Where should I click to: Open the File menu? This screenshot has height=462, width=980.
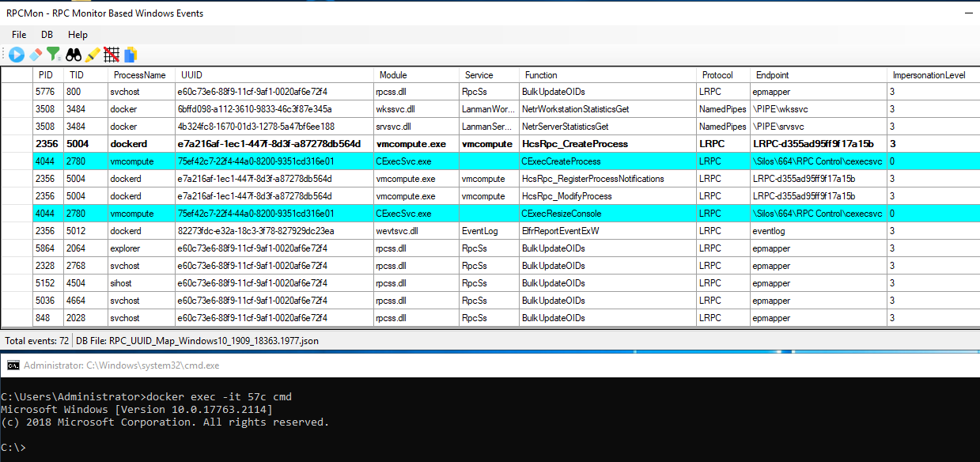[19, 35]
